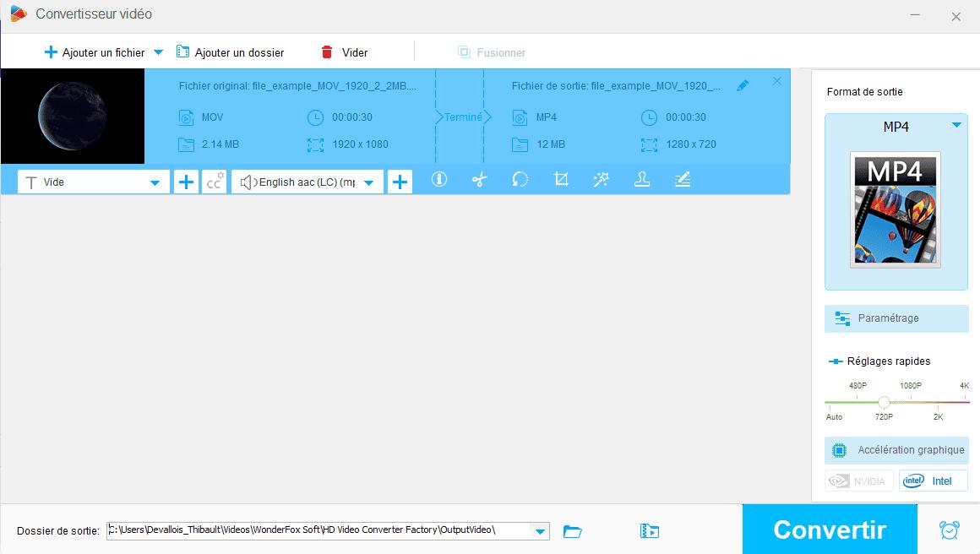The image size is (980, 554).
Task: Click the Format de sortie label
Action: click(x=864, y=92)
